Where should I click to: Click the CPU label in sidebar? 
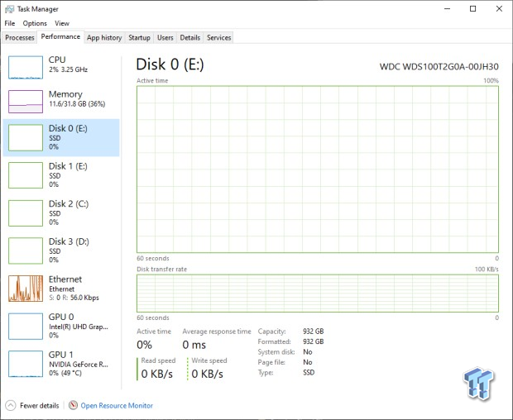pyautogui.click(x=57, y=60)
